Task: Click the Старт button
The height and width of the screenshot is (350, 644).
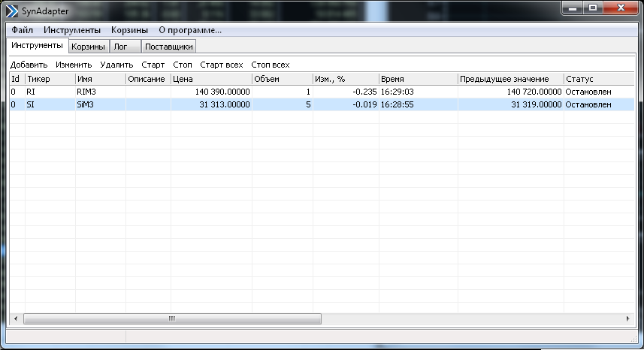Action: pos(153,65)
